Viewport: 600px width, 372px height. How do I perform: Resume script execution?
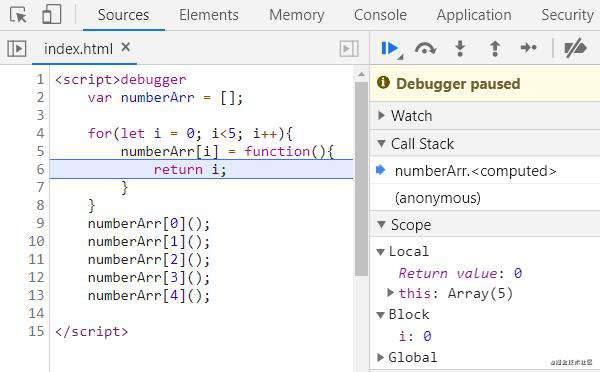[391, 49]
